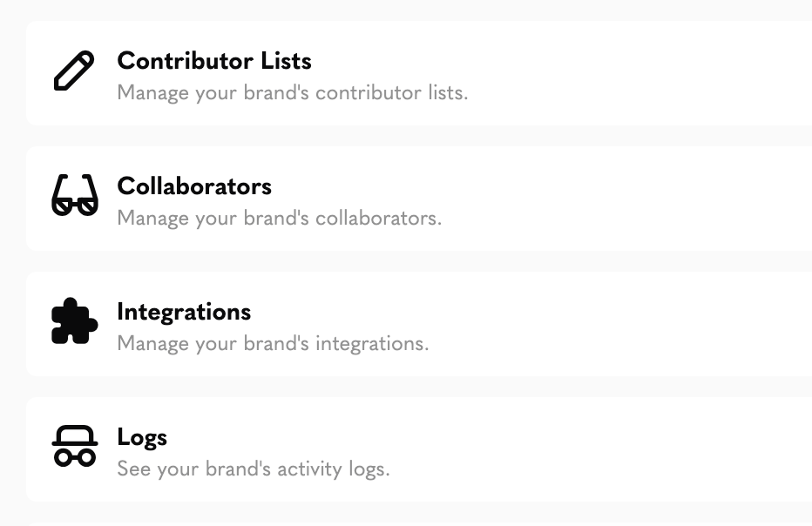Screen dimensions: 812x526
Task: Click "See your brand's activity logs." text
Action: 254,469
